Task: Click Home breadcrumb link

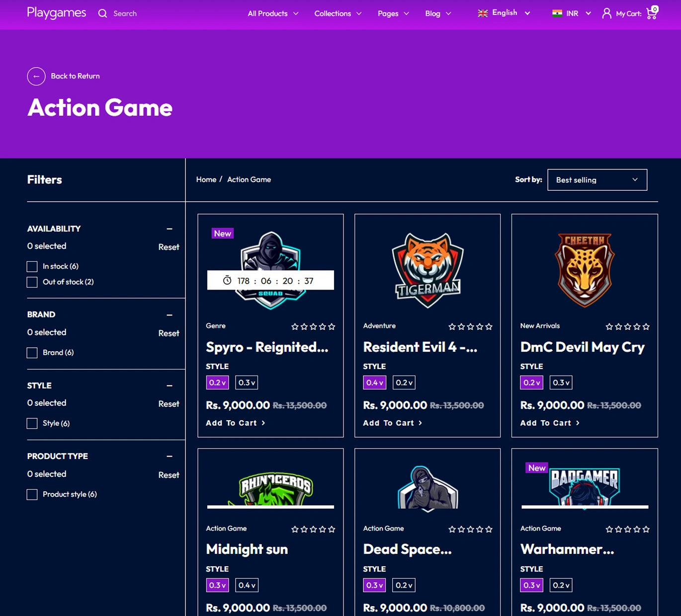Action: click(206, 179)
